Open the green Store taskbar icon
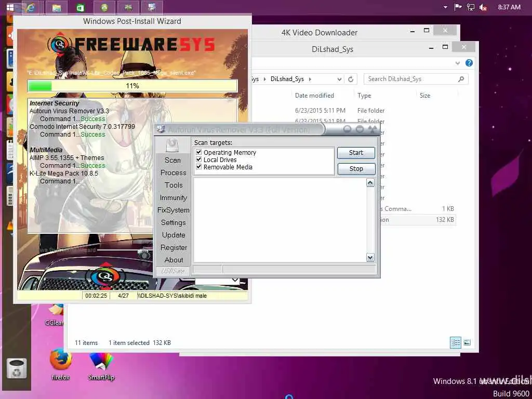 point(81,7)
